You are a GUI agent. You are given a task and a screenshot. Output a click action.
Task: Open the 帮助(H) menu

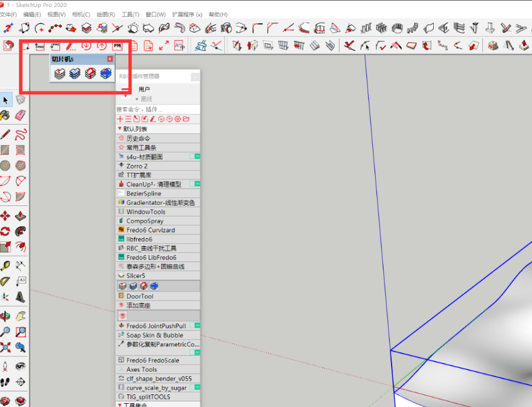(x=218, y=14)
